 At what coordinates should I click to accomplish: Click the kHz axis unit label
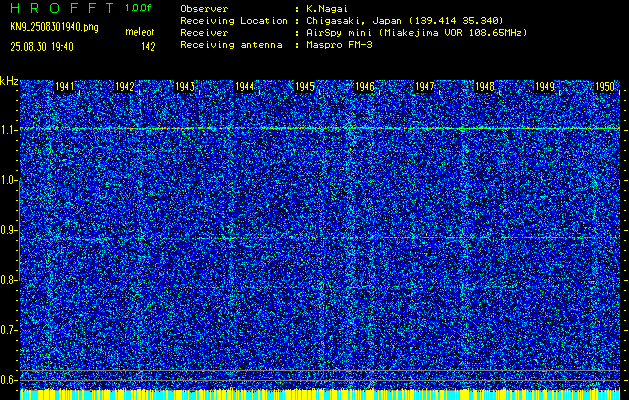point(9,81)
